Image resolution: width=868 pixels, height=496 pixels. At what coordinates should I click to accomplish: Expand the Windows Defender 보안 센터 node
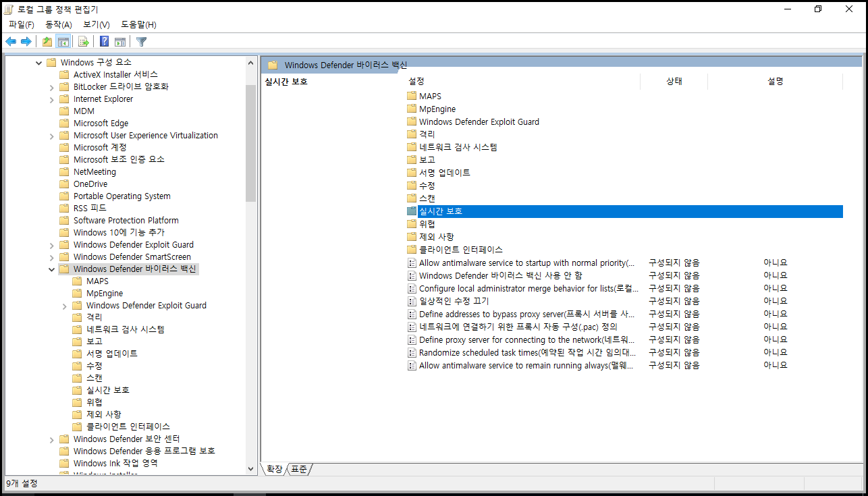coord(52,439)
